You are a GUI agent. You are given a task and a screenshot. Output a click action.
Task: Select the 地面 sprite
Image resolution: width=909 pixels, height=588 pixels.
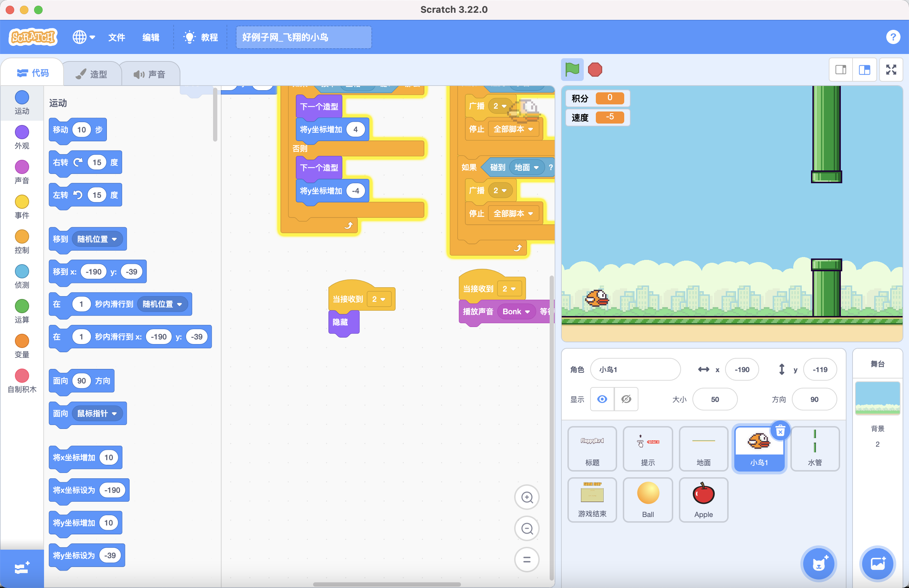point(703,449)
